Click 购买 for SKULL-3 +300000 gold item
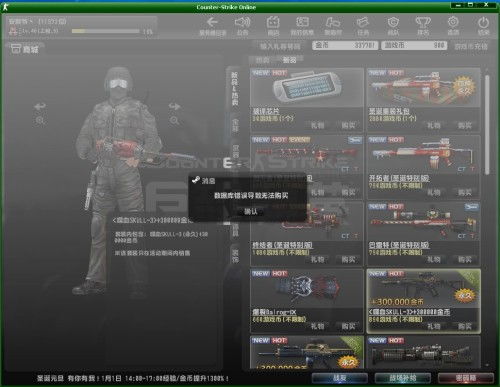Image resolution: width=500 pixels, height=387 pixels. pos(465,326)
